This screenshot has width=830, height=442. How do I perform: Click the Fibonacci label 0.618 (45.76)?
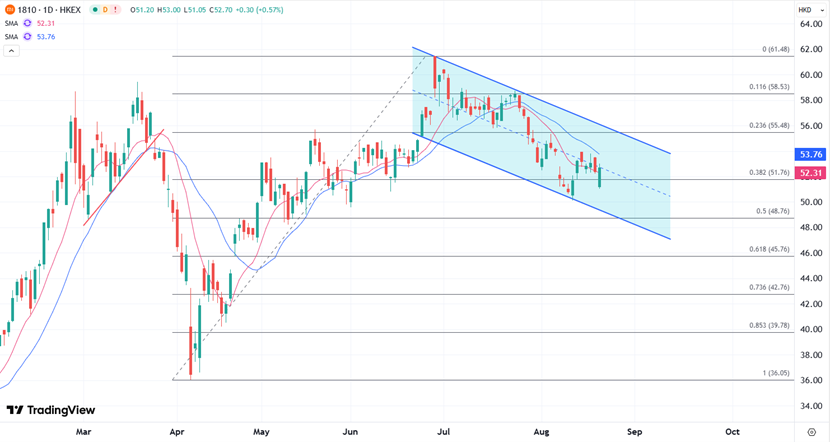pyautogui.click(x=769, y=249)
